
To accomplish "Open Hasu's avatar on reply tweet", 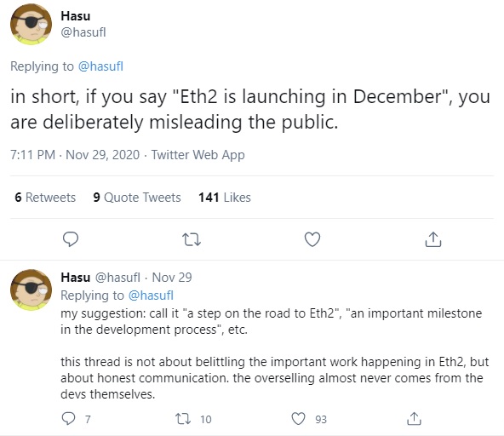I will [x=31, y=290].
